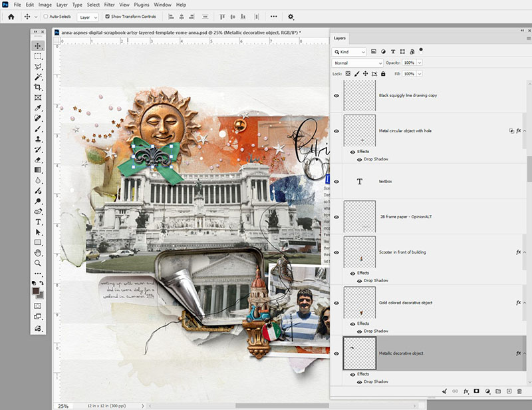This screenshot has width=532, height=410.
Task: Hide 2B frame paper - OpinionALT layer
Action: coord(336,217)
